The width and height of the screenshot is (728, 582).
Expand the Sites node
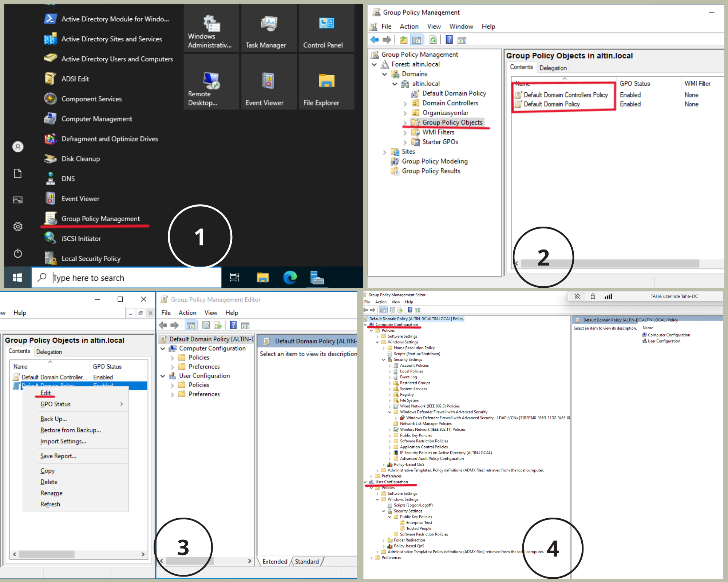pyautogui.click(x=384, y=152)
